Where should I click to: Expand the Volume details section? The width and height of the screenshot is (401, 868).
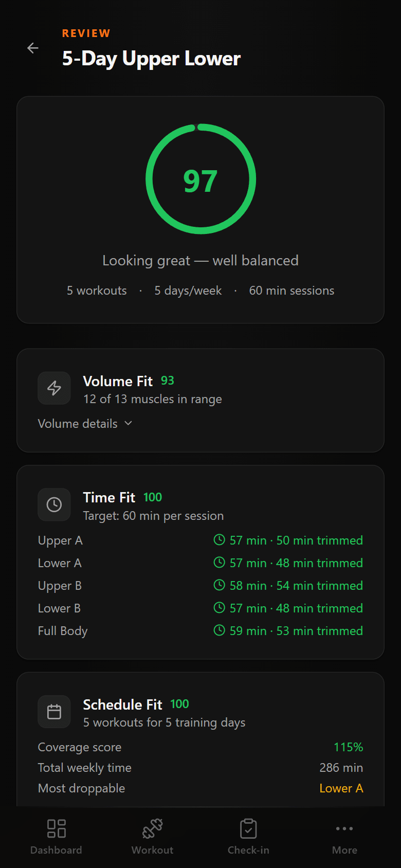pyautogui.click(x=85, y=423)
